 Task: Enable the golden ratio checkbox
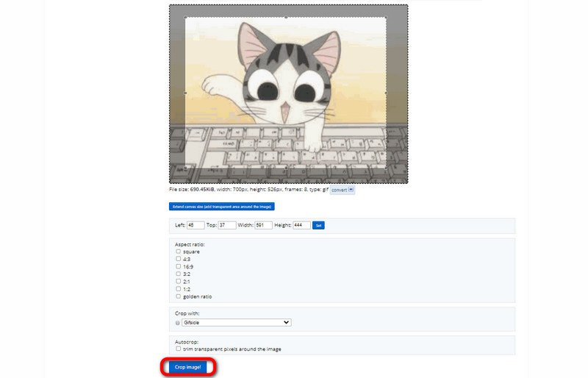click(178, 296)
